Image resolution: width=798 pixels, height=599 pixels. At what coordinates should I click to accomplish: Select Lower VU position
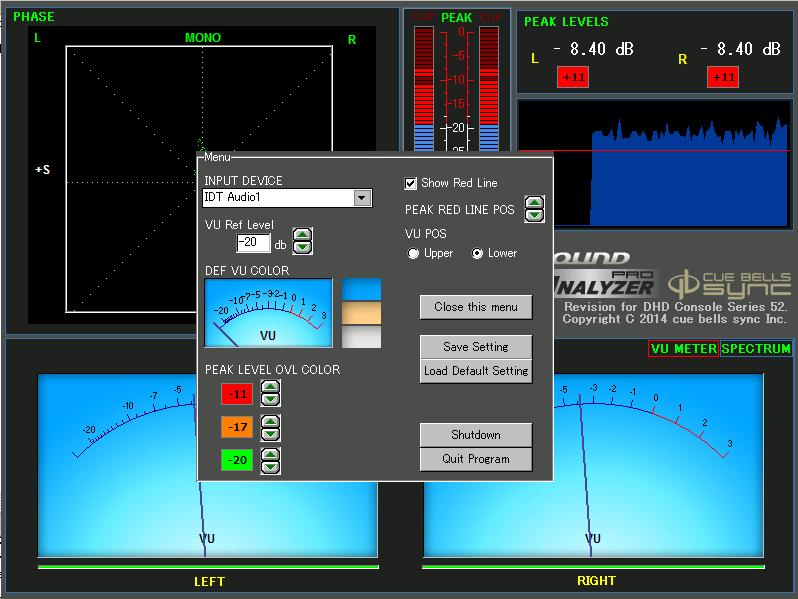pyautogui.click(x=477, y=254)
